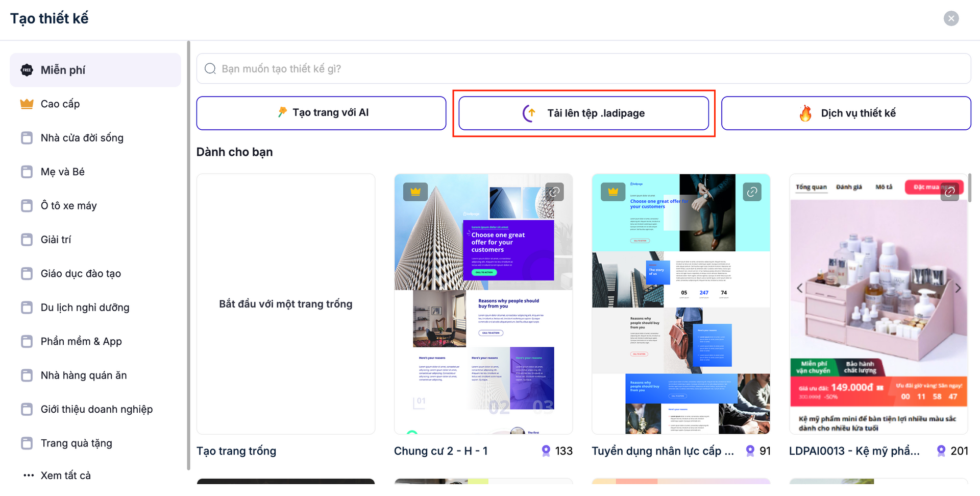Image resolution: width=980 pixels, height=496 pixels.
Task: Close the Tạo thiết kế dialog
Action: tap(951, 19)
